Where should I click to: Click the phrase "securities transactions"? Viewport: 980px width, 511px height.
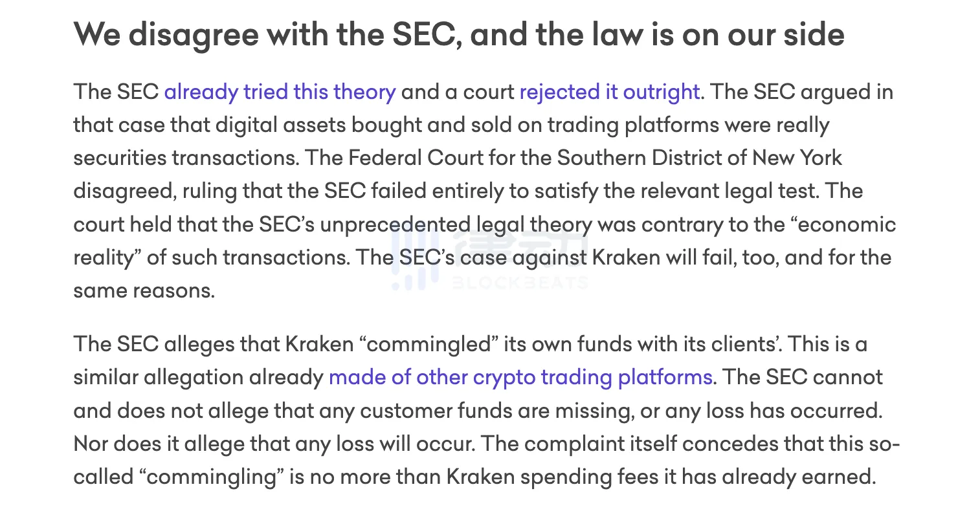click(186, 158)
